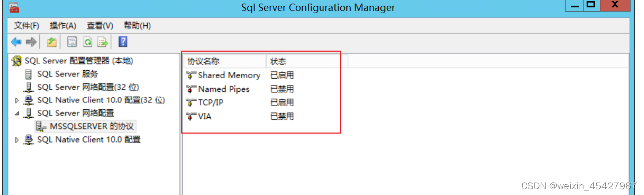This screenshot has width=644, height=195.
Task: Click the application icon in title bar
Action: 14,7
